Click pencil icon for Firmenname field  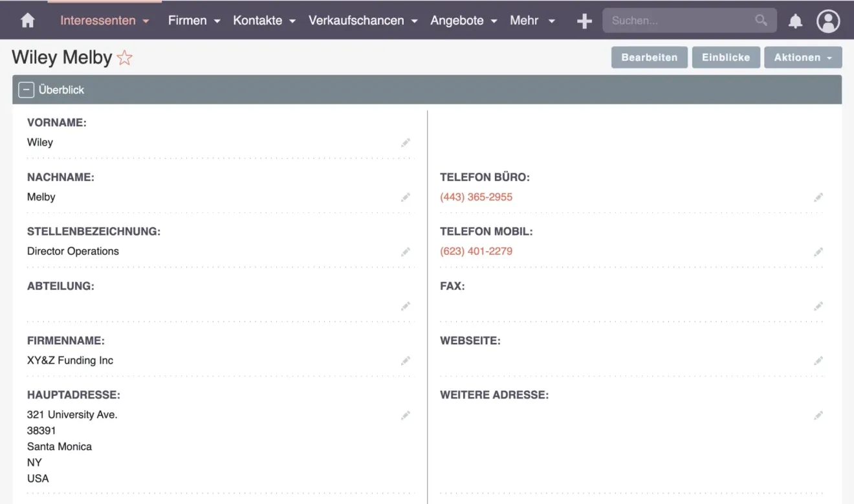[x=406, y=360]
